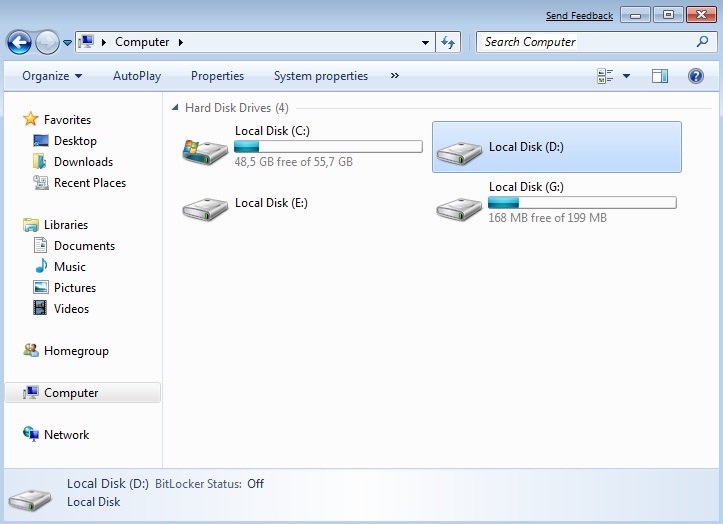Open the Music library
Image resolution: width=723 pixels, height=524 pixels.
(x=70, y=267)
